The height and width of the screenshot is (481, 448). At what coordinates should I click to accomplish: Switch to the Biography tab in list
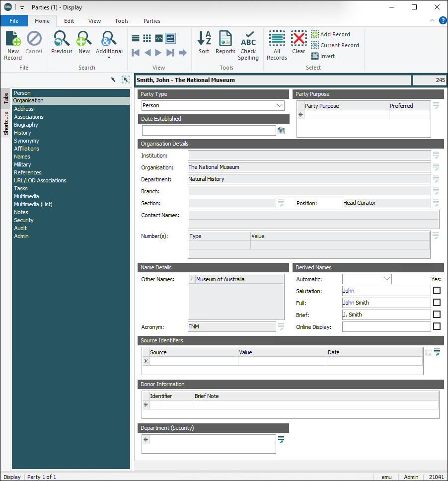(x=26, y=125)
